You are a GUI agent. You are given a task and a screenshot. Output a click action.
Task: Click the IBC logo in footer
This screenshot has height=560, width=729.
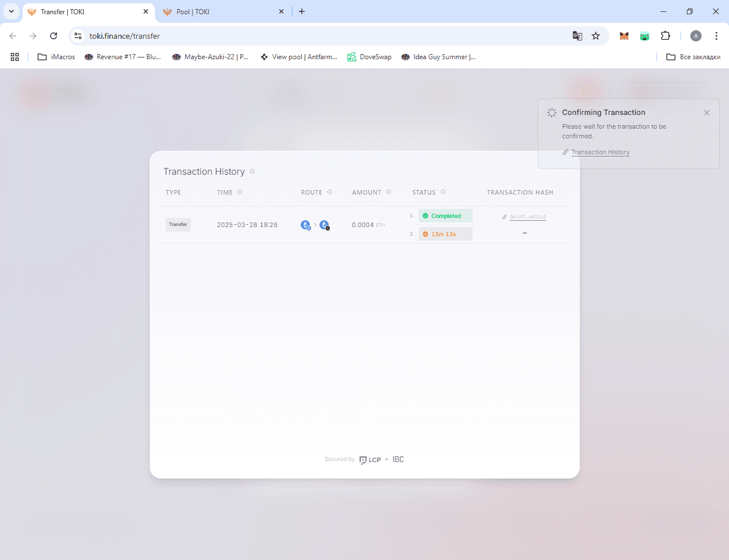click(398, 459)
